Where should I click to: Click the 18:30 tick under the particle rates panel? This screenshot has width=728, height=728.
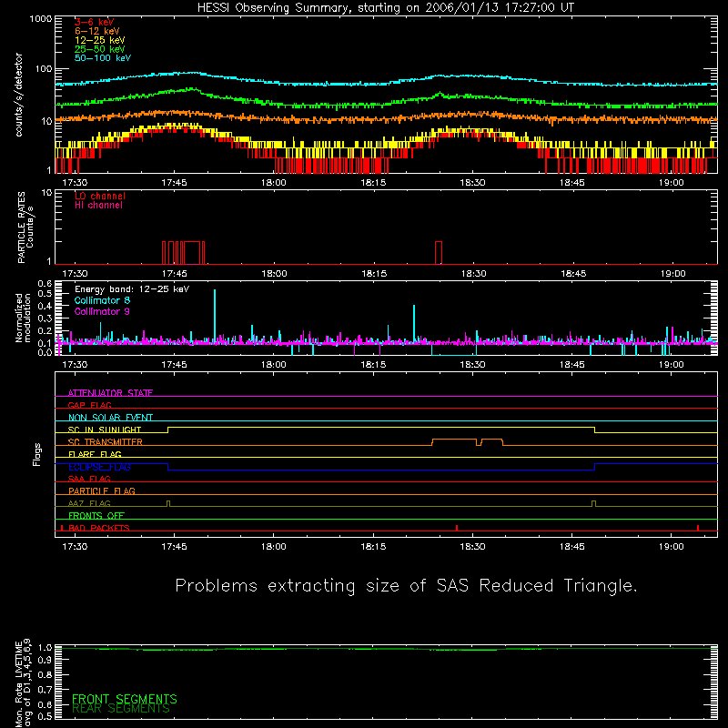point(473,274)
